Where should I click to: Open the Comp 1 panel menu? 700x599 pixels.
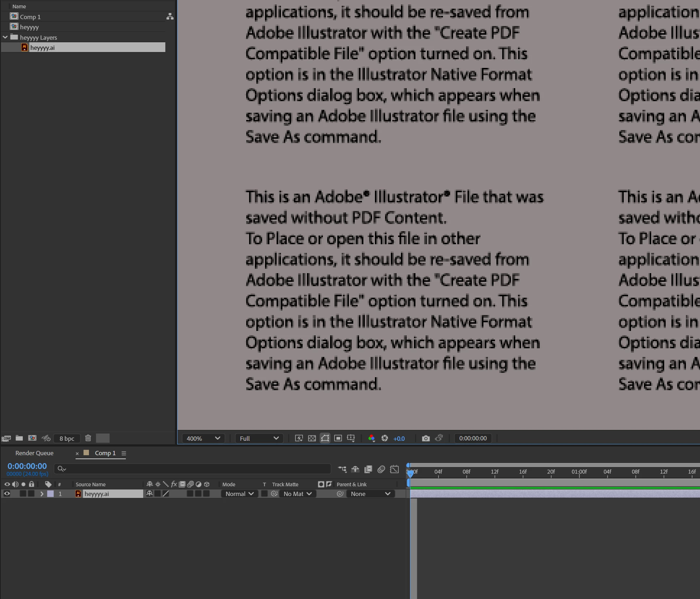click(124, 453)
